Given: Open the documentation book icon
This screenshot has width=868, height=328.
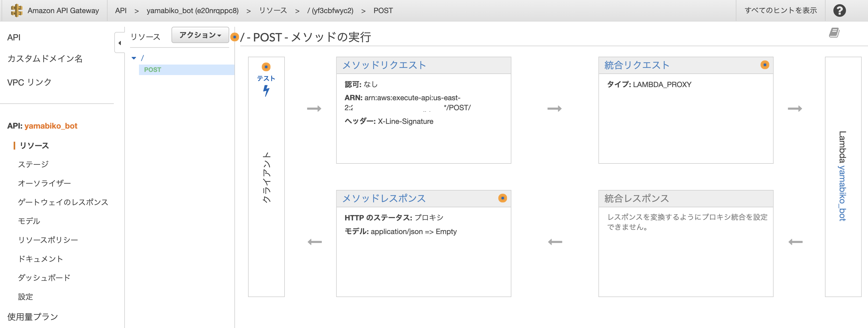Looking at the screenshot, I should click(834, 33).
